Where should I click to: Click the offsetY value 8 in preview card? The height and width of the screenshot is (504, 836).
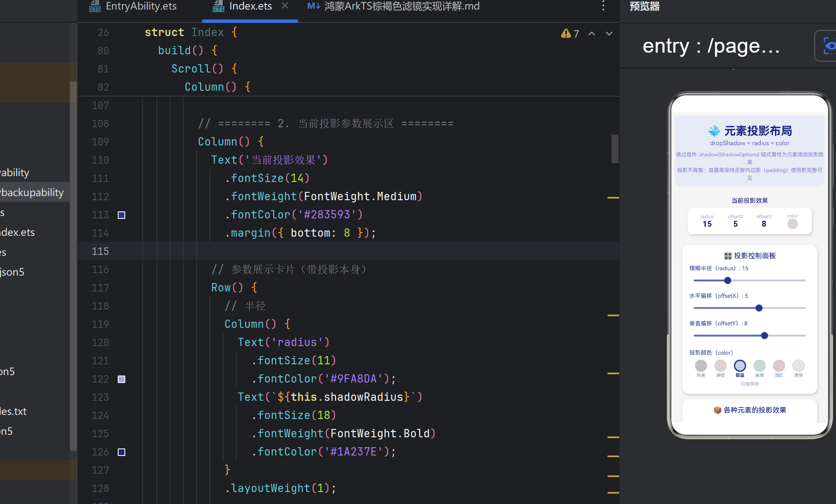pyautogui.click(x=764, y=224)
